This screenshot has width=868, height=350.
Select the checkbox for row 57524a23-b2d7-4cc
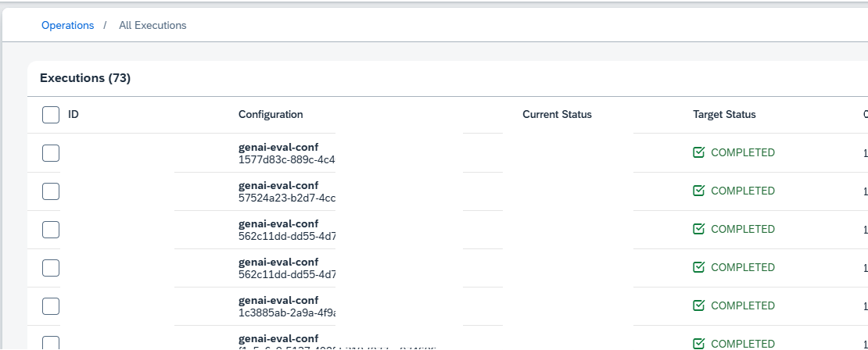coord(51,191)
